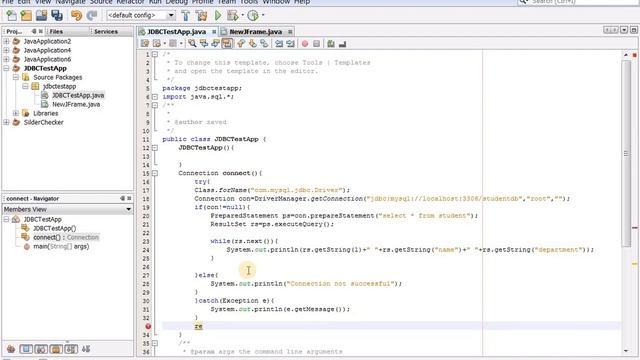Toggle Show Non-Public Members filter in Navigator
The height and width of the screenshot is (360, 640).
[56, 349]
